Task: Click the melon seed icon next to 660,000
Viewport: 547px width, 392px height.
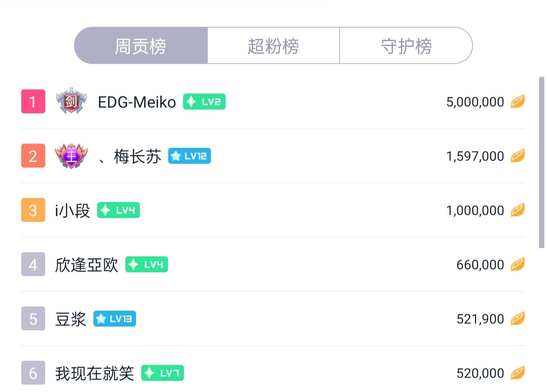Action: coord(518,264)
